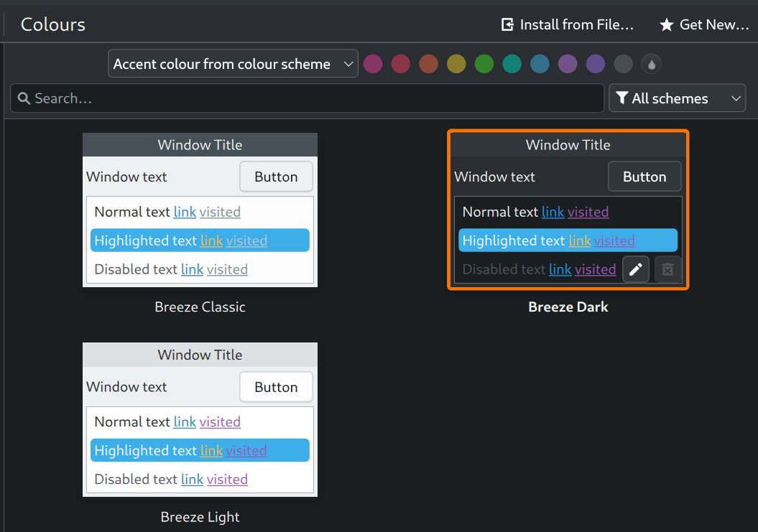Select the Breeze Light scheme preview
This screenshot has height=532, width=758.
point(200,420)
